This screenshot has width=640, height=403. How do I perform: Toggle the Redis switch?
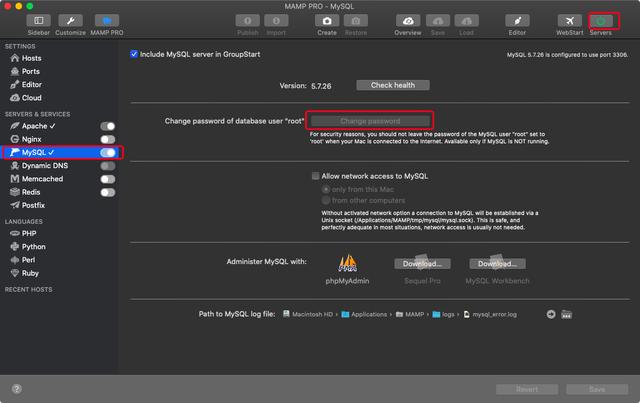click(x=108, y=192)
